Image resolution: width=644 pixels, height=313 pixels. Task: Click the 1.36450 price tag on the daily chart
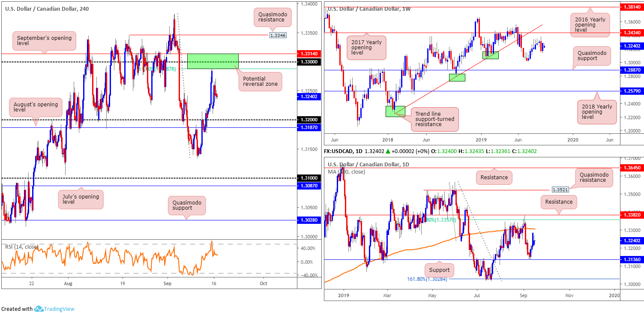tap(632, 168)
